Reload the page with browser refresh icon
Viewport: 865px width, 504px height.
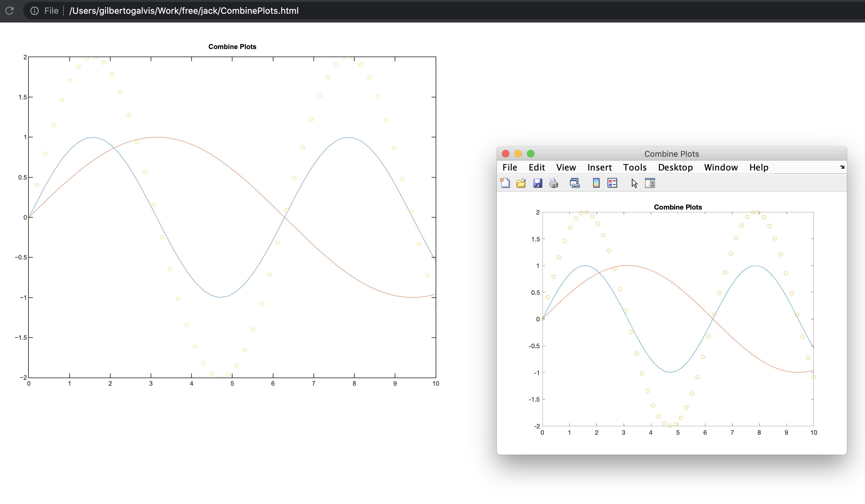click(x=10, y=11)
